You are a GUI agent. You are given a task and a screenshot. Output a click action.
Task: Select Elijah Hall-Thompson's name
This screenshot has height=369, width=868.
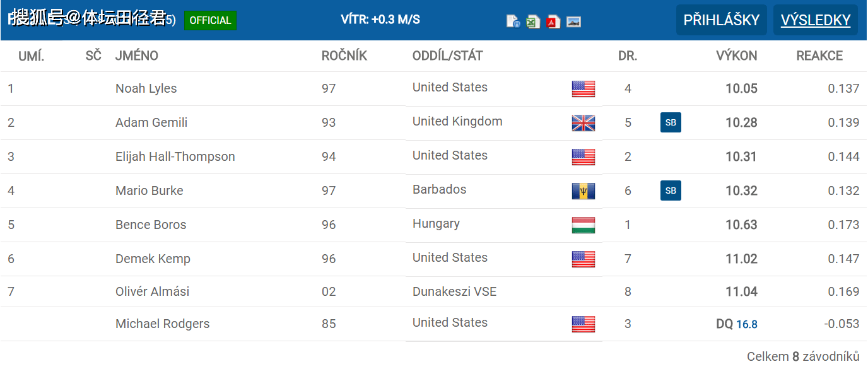pos(175,156)
